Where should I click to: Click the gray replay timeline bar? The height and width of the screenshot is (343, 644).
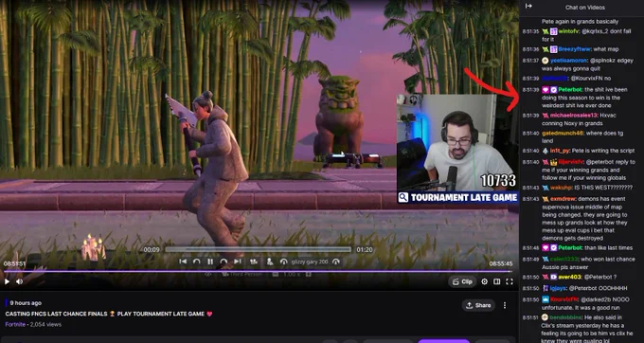[x=259, y=250]
